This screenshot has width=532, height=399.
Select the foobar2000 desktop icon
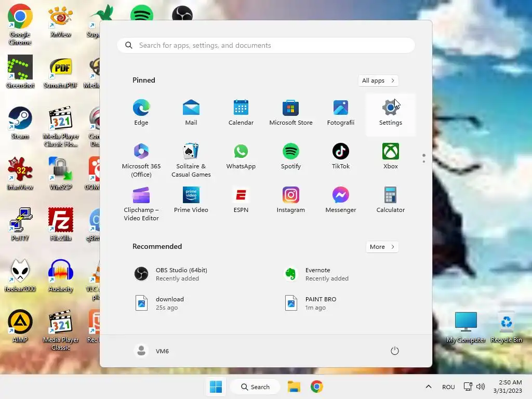point(20,275)
